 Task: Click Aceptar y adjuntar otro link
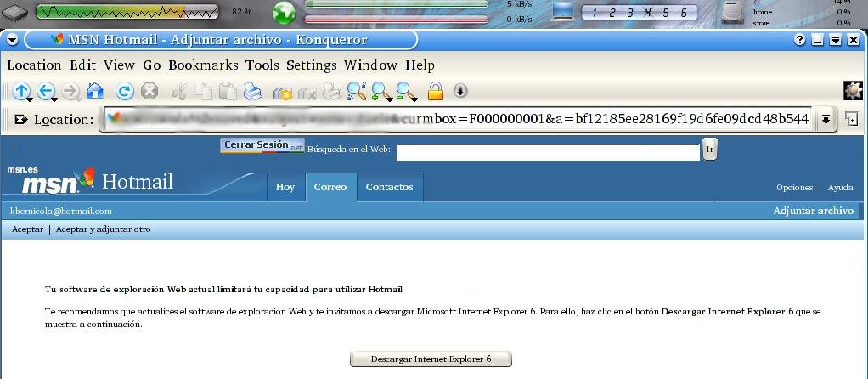pos(103,229)
